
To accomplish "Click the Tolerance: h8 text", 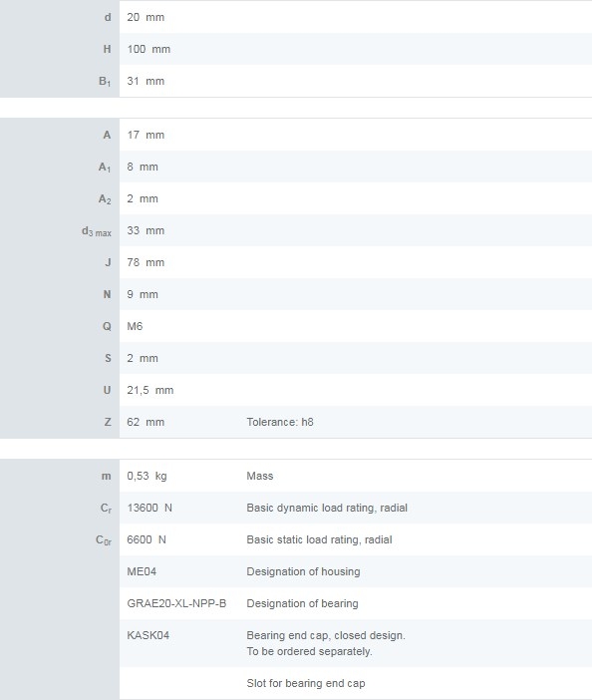I will (x=280, y=422).
